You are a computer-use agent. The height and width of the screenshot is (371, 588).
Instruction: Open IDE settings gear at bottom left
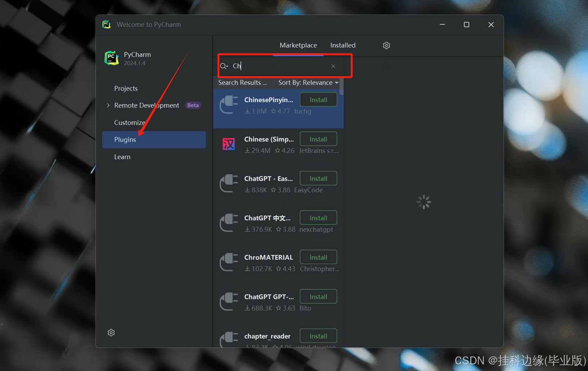111,332
